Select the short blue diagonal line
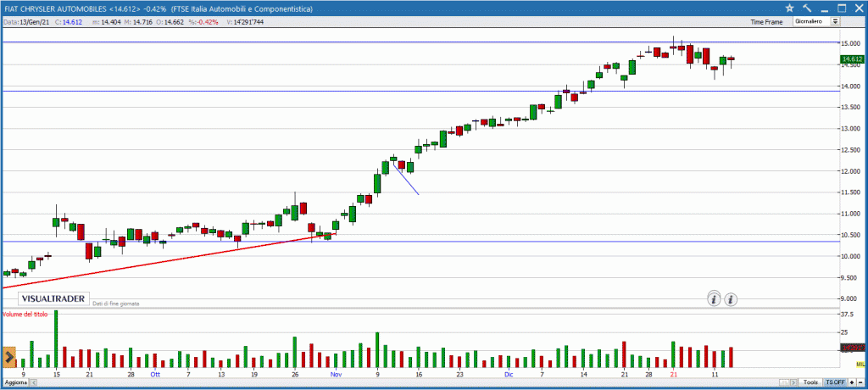This screenshot has width=868, height=390. (406, 178)
